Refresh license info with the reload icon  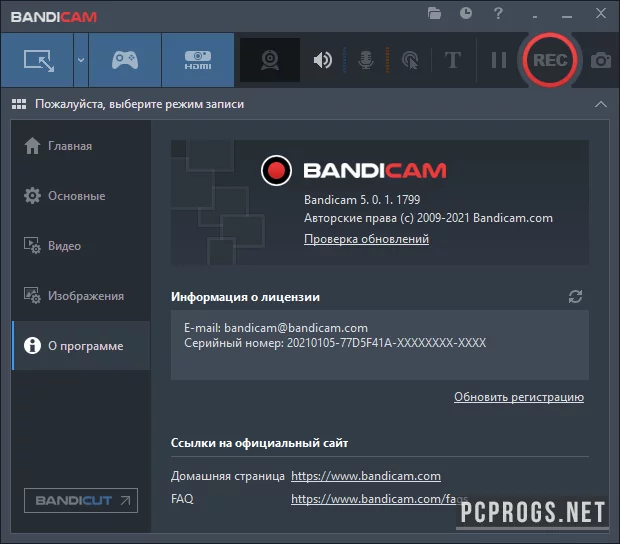point(575,297)
